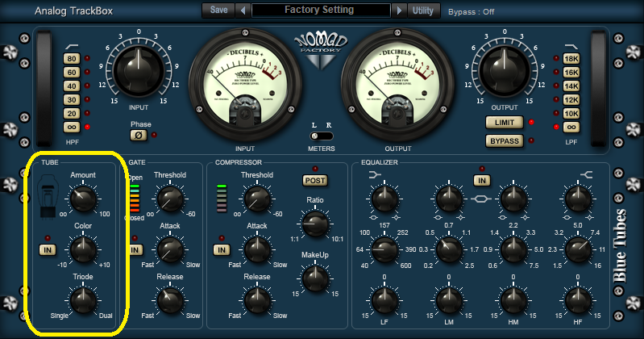The width and height of the screenshot is (644, 339).
Task: Select the 60 Hz HPF button
Action: click(72, 73)
